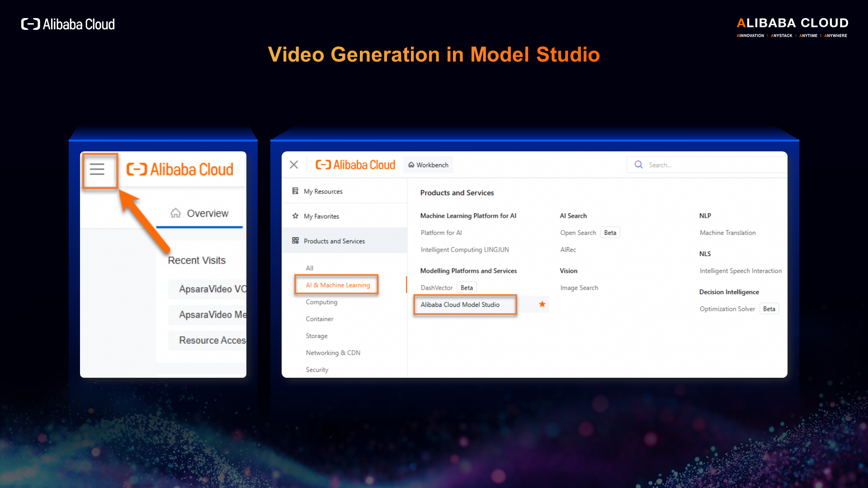Open the hamburger menu in left panel
868x488 pixels.
point(97,169)
